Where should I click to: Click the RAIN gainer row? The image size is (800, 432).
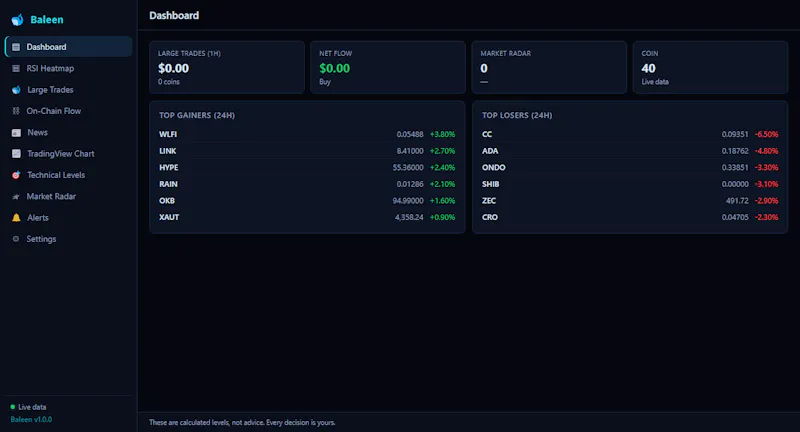pos(307,184)
